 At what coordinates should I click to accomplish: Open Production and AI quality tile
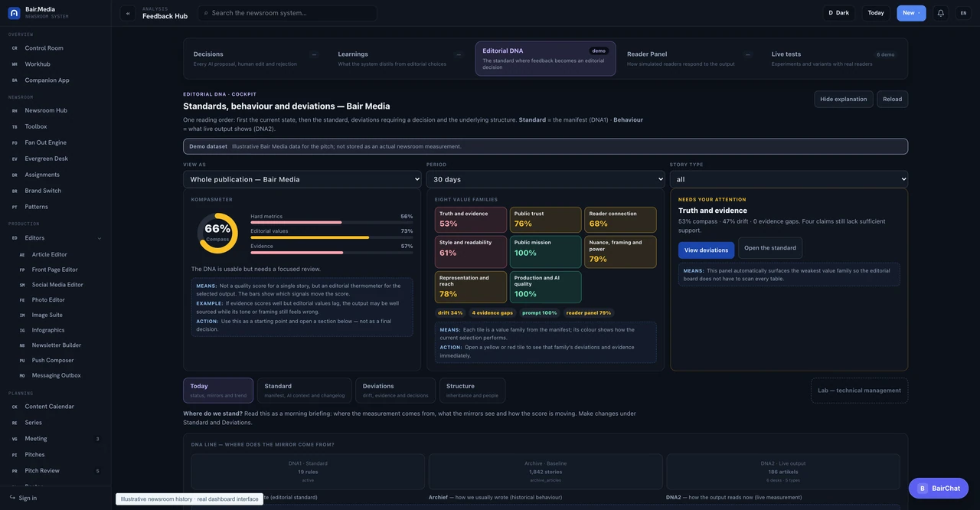coord(546,287)
